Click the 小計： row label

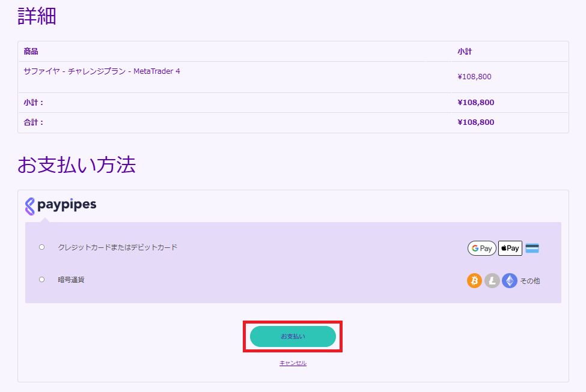tap(34, 102)
